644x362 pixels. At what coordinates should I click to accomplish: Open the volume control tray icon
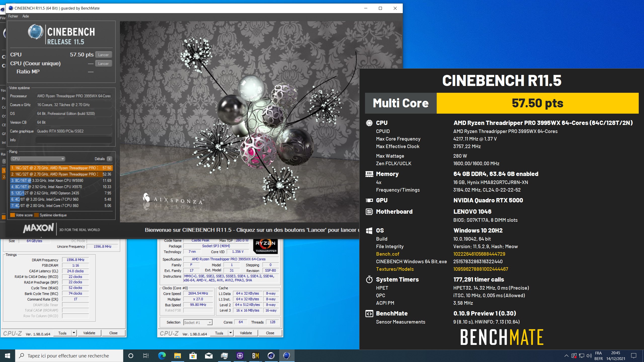[589, 356]
